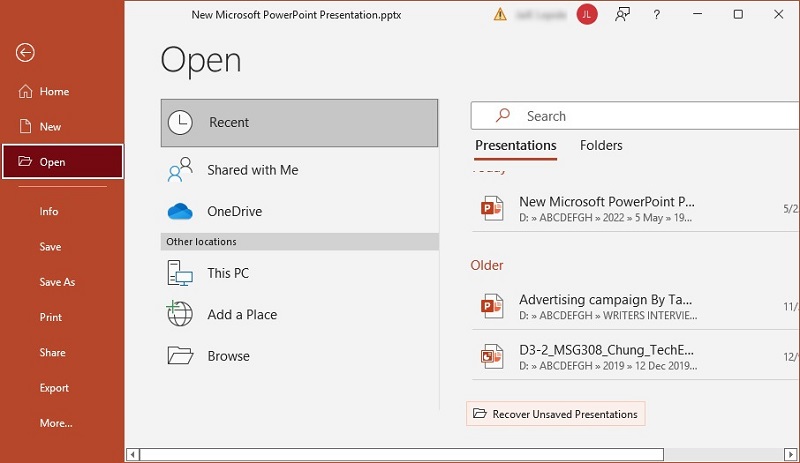Click folder icon on Recover Unsaved button
Viewport: 800px width, 463px height.
tap(480, 413)
